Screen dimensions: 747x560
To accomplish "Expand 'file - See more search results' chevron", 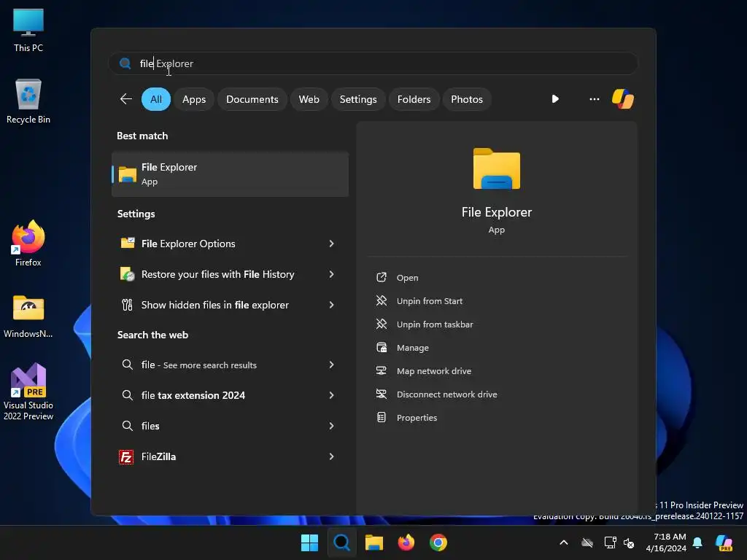I will click(332, 365).
